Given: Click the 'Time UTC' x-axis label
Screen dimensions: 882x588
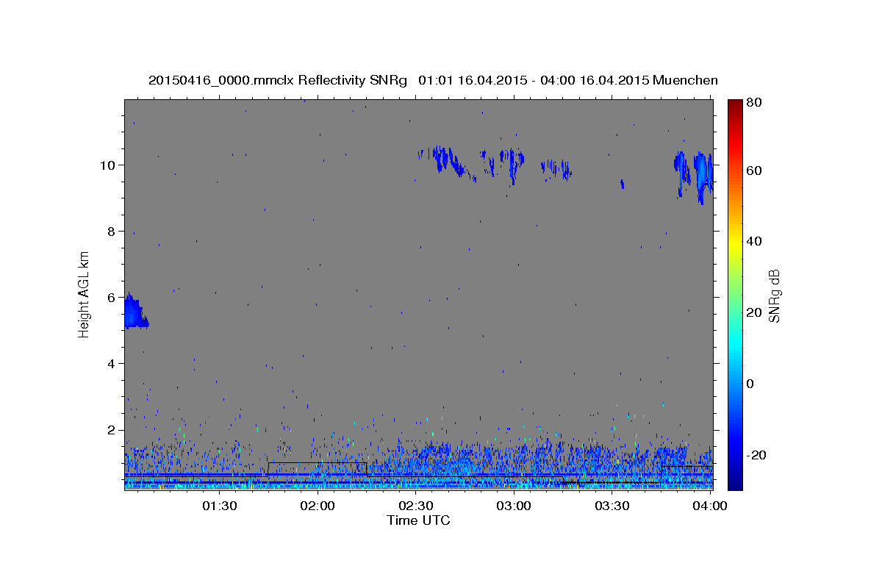Looking at the screenshot, I should [x=418, y=520].
